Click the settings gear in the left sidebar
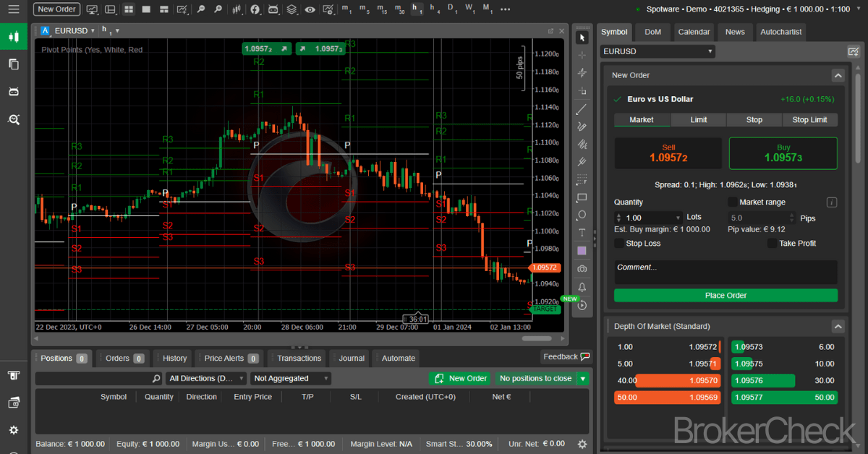The image size is (868, 454). [x=13, y=430]
